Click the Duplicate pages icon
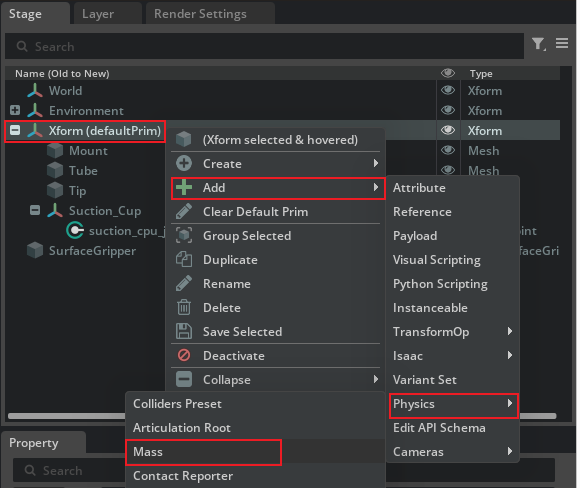The width and height of the screenshot is (580, 488). pyautogui.click(x=184, y=259)
